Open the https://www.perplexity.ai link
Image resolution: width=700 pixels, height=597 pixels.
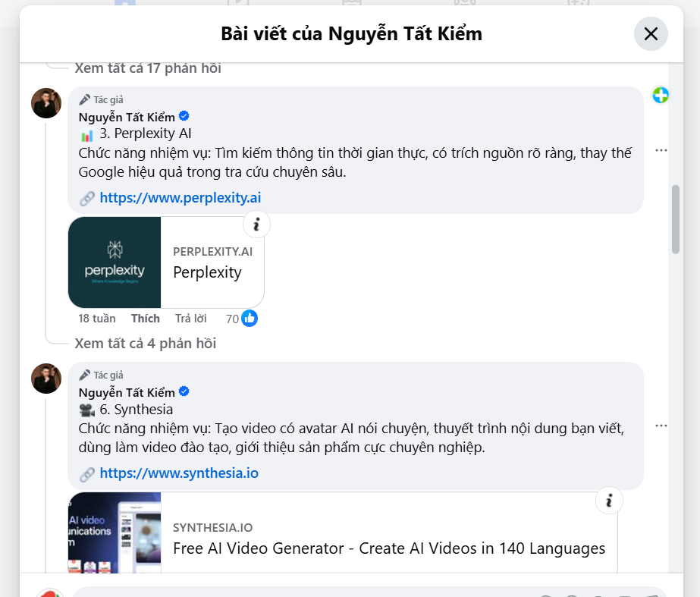tap(180, 198)
